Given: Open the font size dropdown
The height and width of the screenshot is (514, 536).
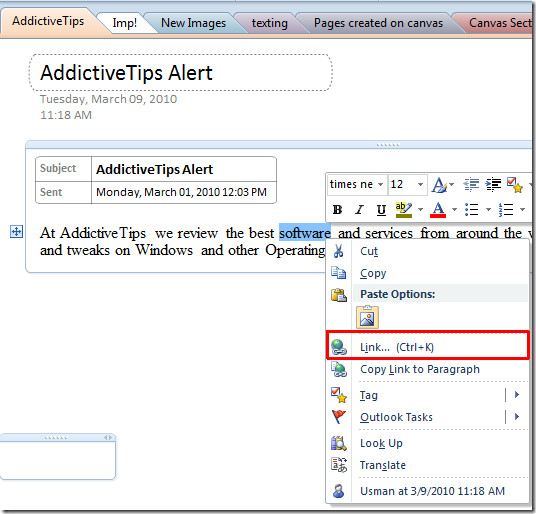Looking at the screenshot, I should (x=420, y=184).
